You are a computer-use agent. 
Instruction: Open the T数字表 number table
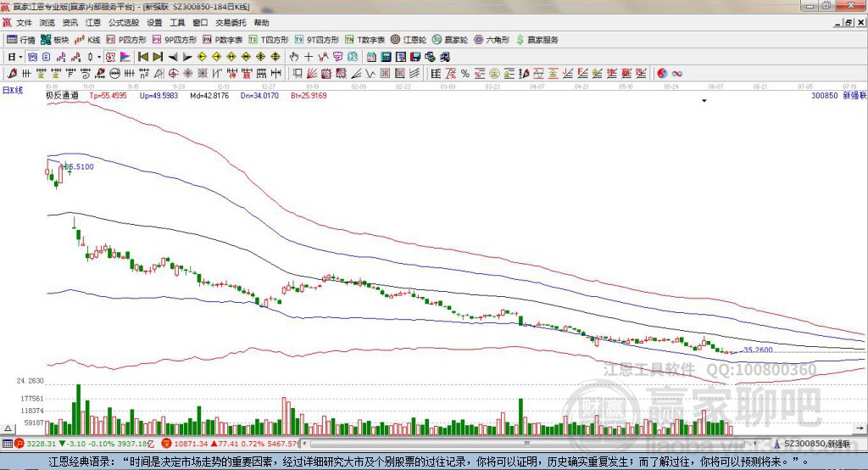pos(365,40)
